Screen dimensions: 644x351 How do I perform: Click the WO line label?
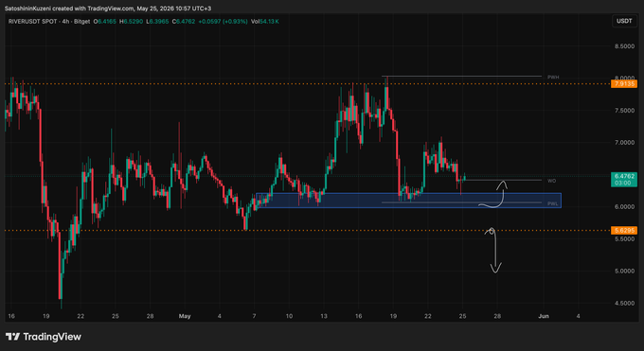(x=551, y=181)
